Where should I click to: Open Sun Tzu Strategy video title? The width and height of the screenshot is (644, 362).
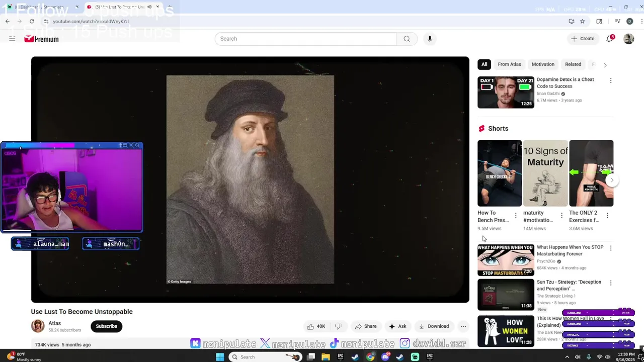[x=569, y=285]
